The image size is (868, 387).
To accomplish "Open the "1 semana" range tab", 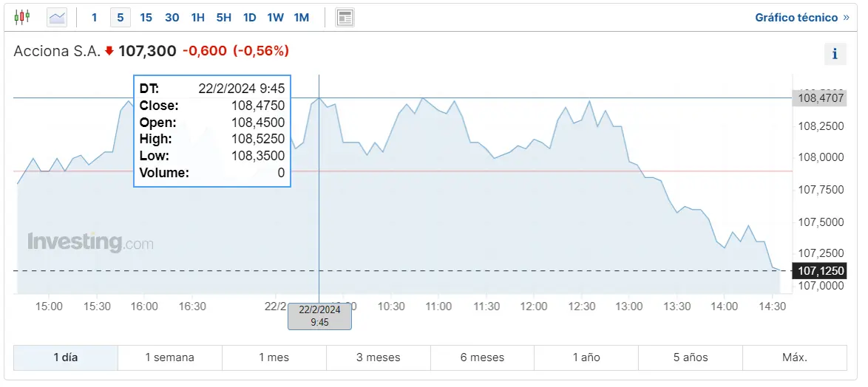I will coord(169,357).
